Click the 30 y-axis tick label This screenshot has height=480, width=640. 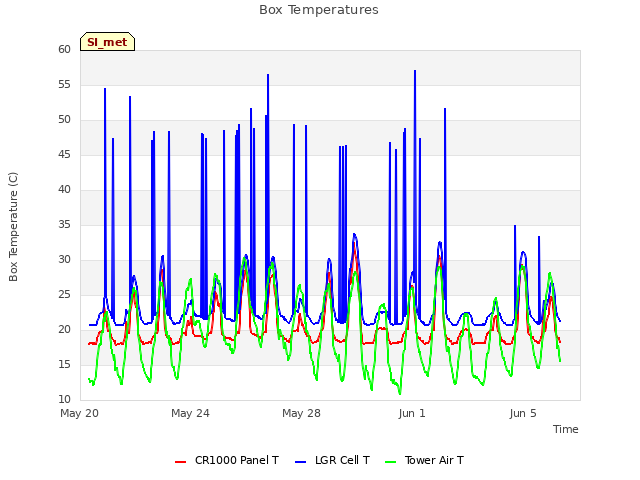coord(64,260)
